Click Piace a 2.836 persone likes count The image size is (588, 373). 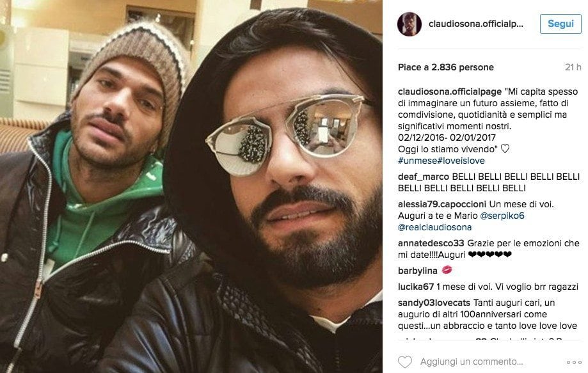446,67
